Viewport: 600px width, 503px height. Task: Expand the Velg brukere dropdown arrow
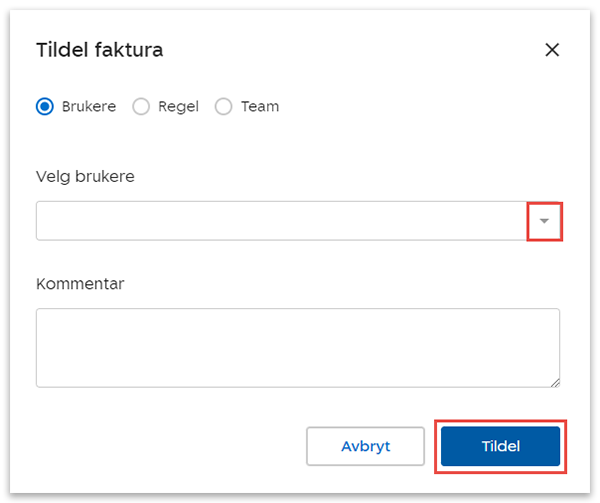tap(544, 221)
